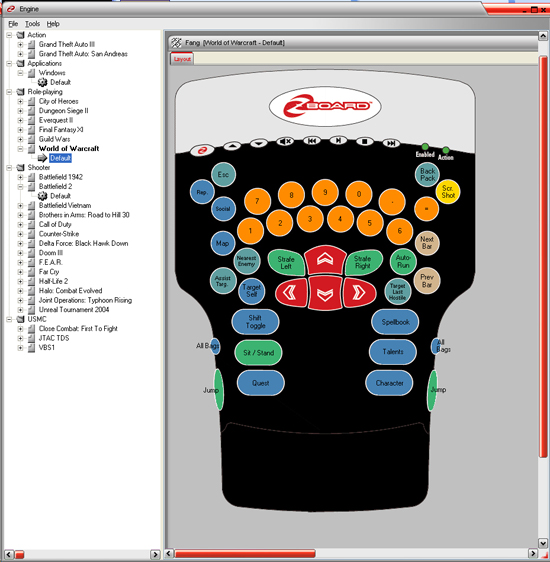Click the red move forward arrow key
Viewport: 550px width, 562px height.
coord(325,259)
